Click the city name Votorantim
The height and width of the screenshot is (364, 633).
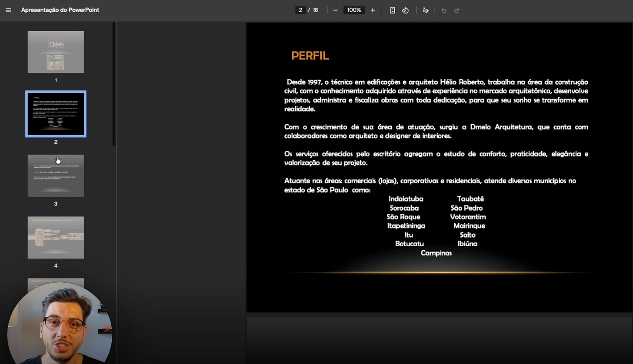468,217
